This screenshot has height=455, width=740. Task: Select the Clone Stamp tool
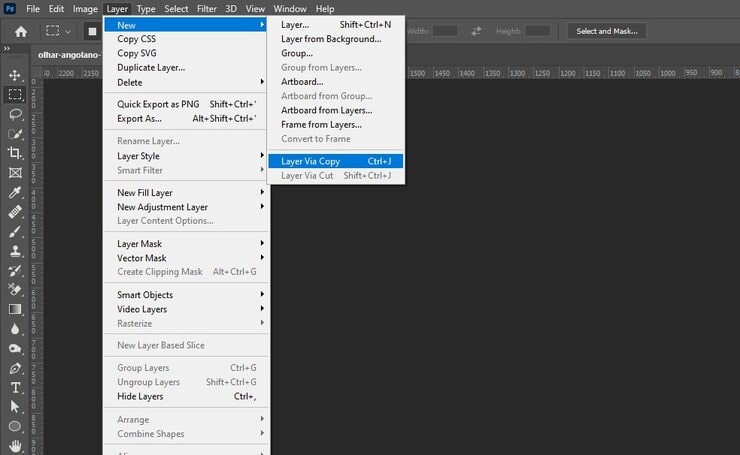[15, 251]
